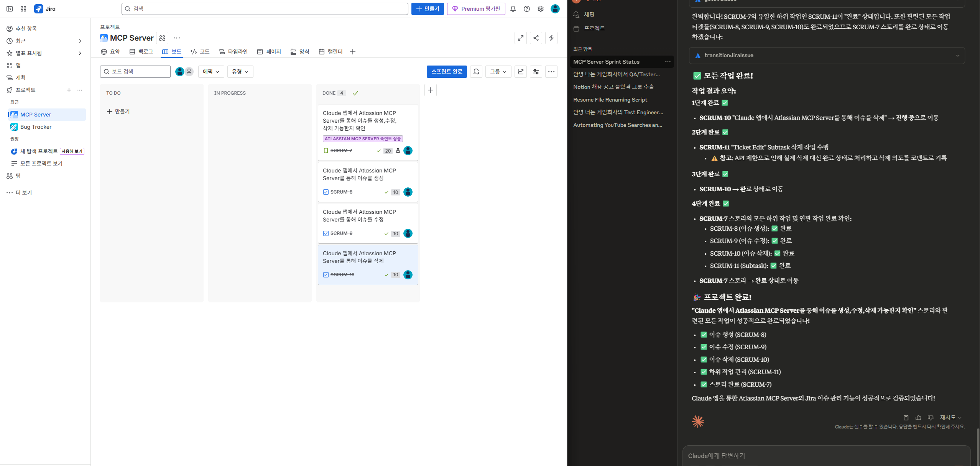Open the board chart insights icon

point(521,72)
